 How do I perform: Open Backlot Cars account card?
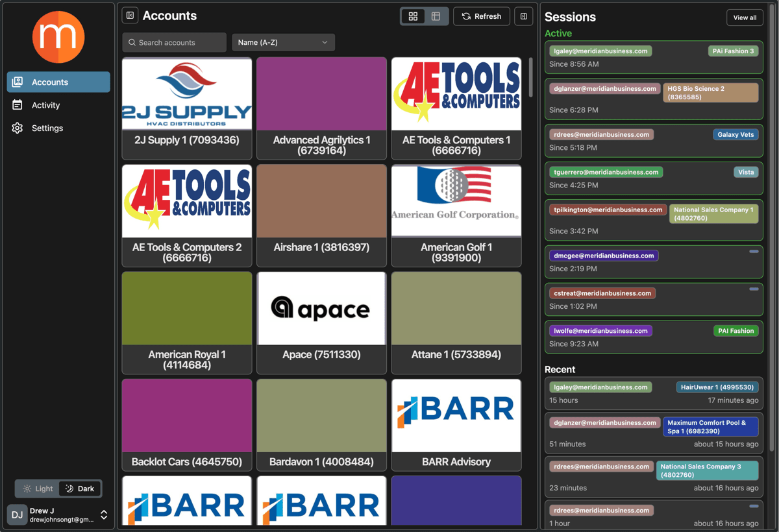(187, 425)
